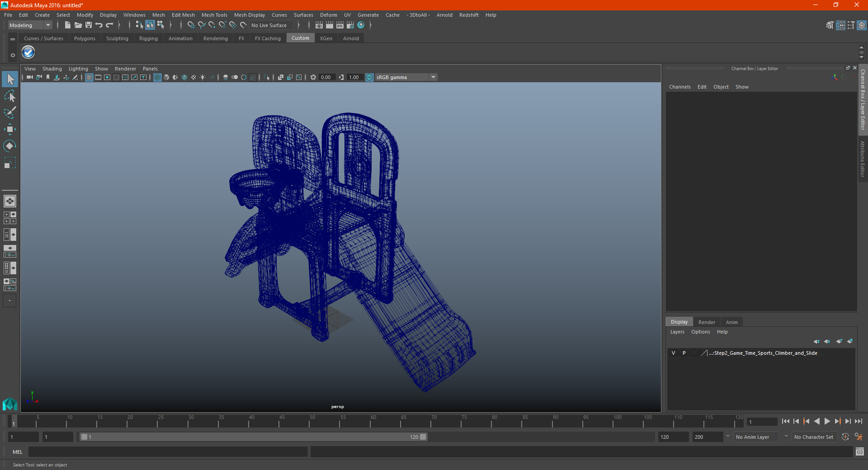Click the No Live Surface button
This screenshot has height=470, width=868.
tap(269, 25)
